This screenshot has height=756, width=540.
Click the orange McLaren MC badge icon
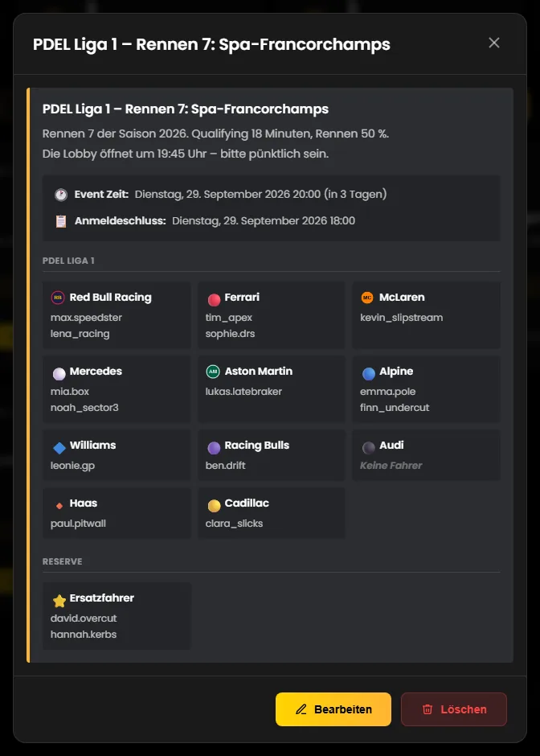pos(367,298)
